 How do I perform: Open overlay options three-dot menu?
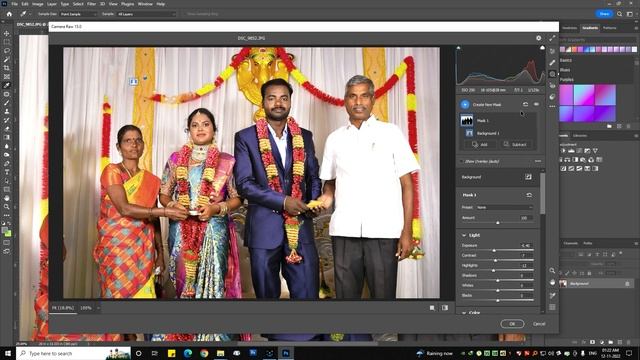click(x=538, y=161)
